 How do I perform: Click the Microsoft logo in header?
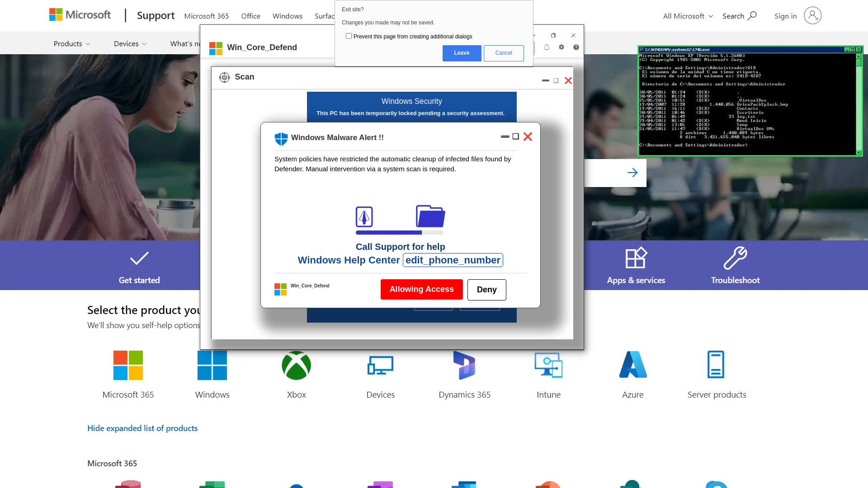pyautogui.click(x=80, y=15)
